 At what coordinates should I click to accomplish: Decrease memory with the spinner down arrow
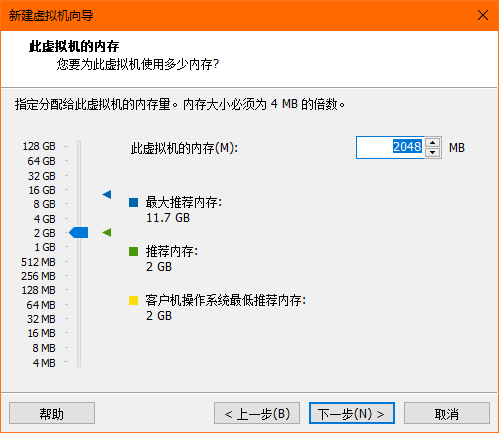[x=432, y=152]
